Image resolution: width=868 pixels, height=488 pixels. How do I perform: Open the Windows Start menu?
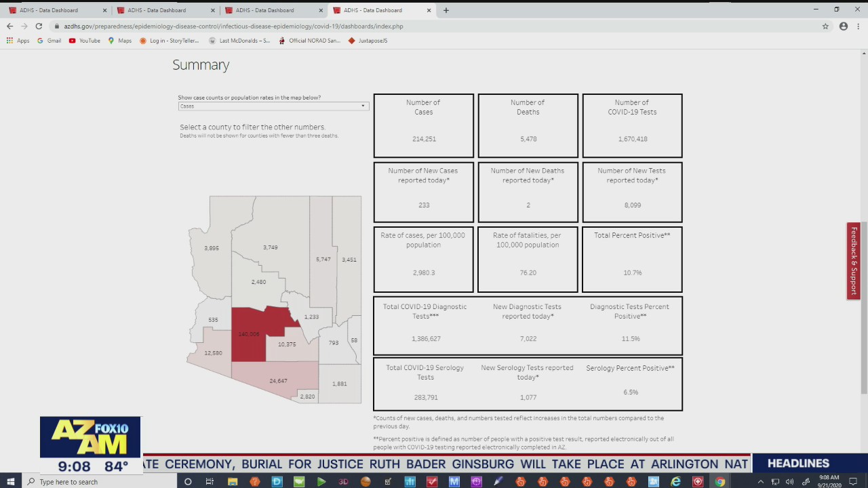[x=11, y=481]
